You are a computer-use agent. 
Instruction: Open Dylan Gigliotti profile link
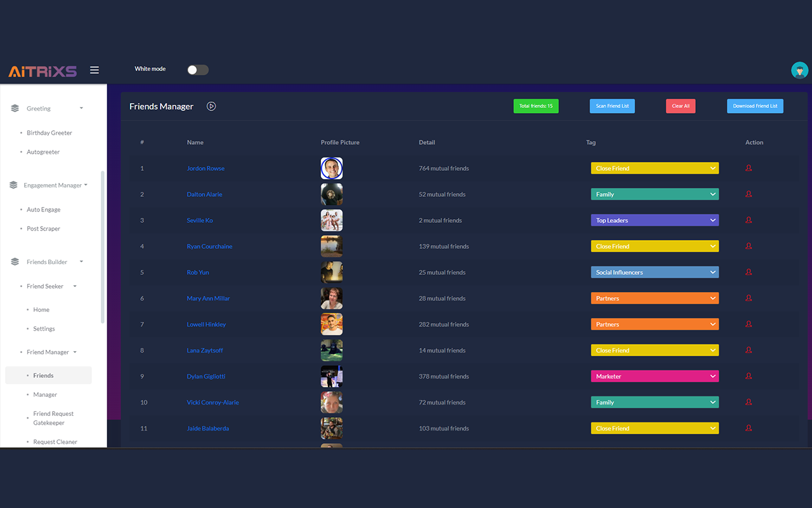click(x=206, y=377)
